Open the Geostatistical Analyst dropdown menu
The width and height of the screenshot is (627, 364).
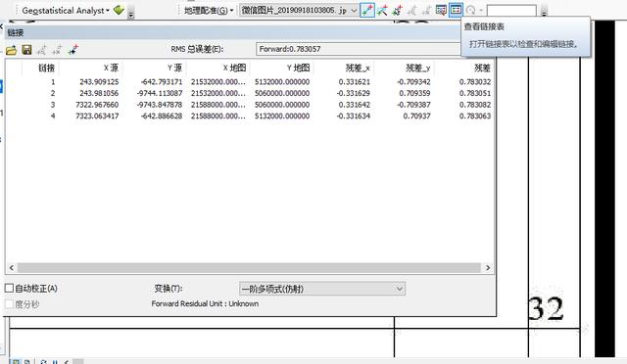(66, 11)
